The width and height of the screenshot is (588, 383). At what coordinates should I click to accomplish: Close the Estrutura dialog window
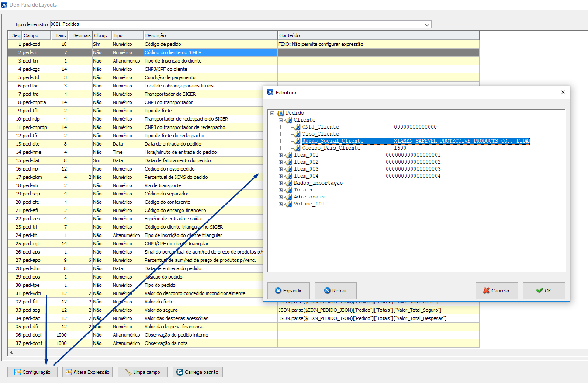click(563, 93)
